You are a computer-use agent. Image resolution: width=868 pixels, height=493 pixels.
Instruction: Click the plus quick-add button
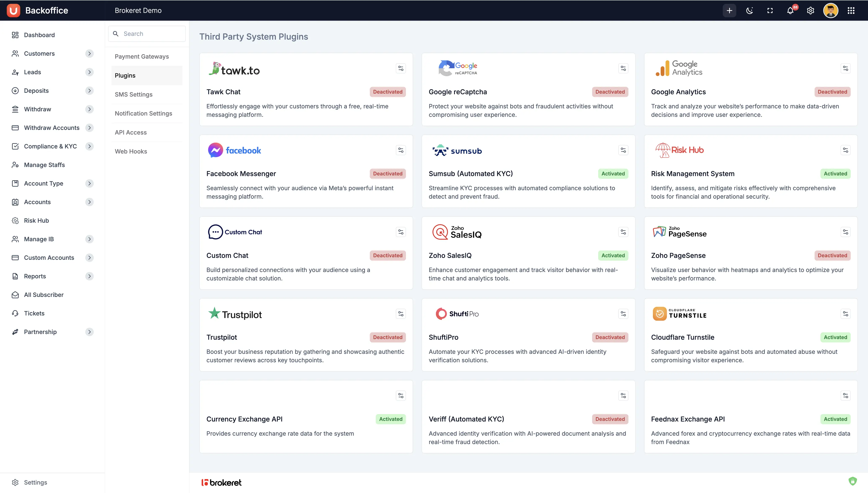[x=729, y=11]
